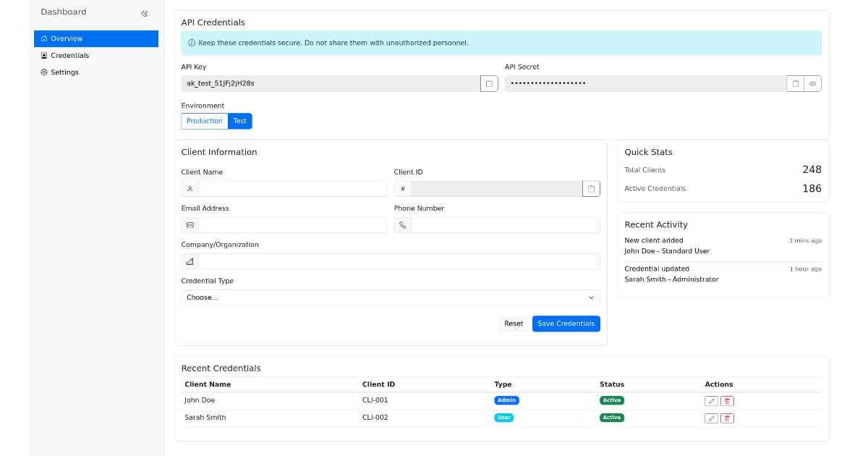Image resolution: width=868 pixels, height=456 pixels.
Task: Click the envelope icon beside Email Address
Action: (x=190, y=224)
